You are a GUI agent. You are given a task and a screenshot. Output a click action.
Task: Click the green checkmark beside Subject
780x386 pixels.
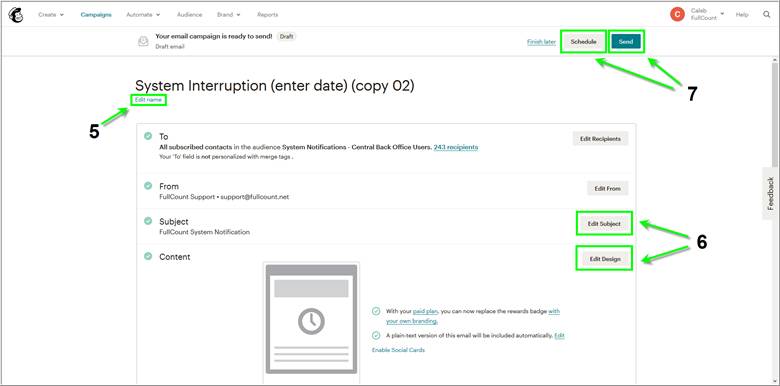click(x=148, y=221)
